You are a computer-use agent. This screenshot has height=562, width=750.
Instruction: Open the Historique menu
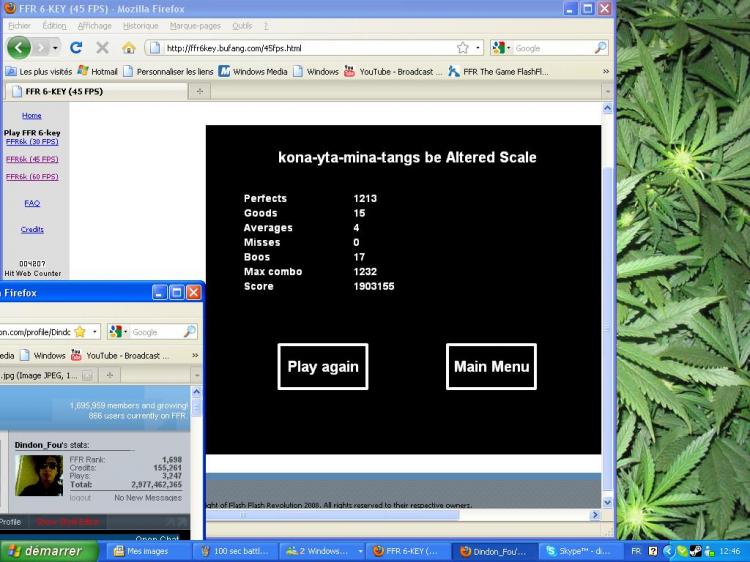tap(140, 26)
